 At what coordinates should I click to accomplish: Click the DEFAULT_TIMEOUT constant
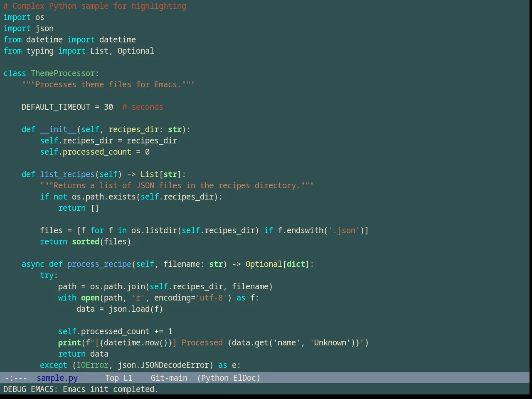pos(56,107)
